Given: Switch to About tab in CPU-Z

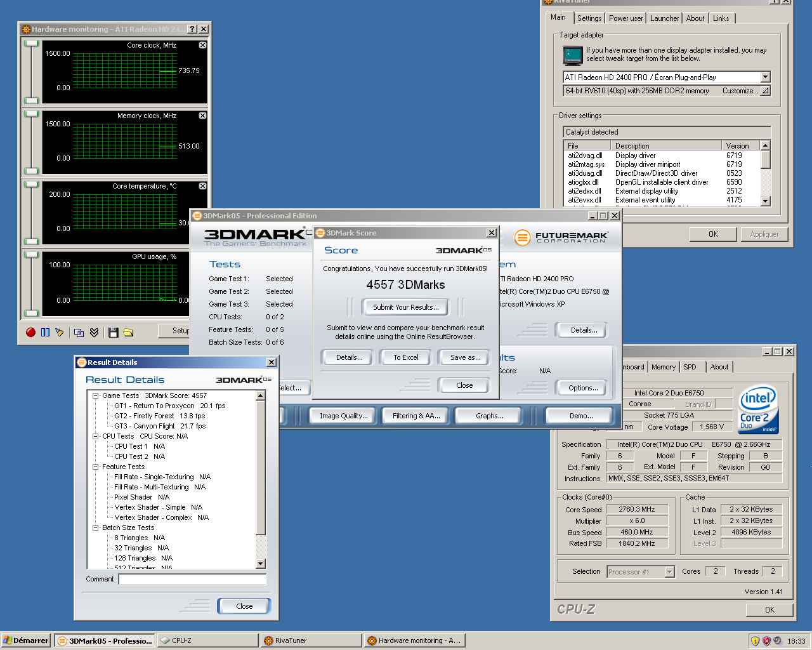Looking at the screenshot, I should [719, 367].
